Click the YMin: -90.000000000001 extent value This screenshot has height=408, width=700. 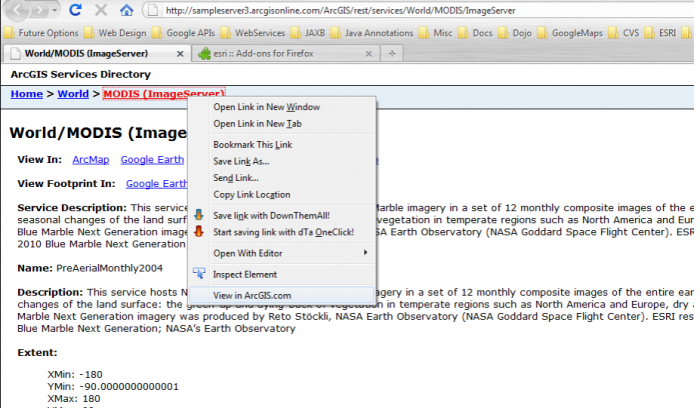click(x=113, y=387)
